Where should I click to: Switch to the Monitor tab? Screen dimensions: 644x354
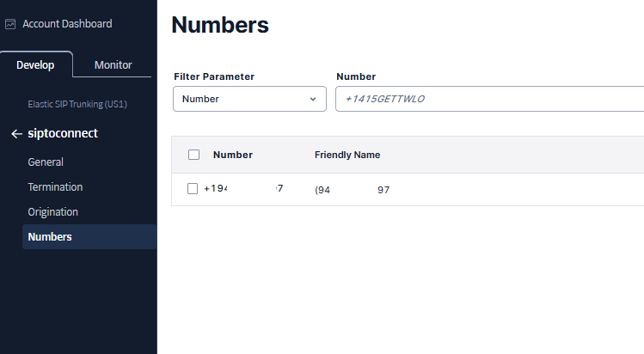pos(113,64)
